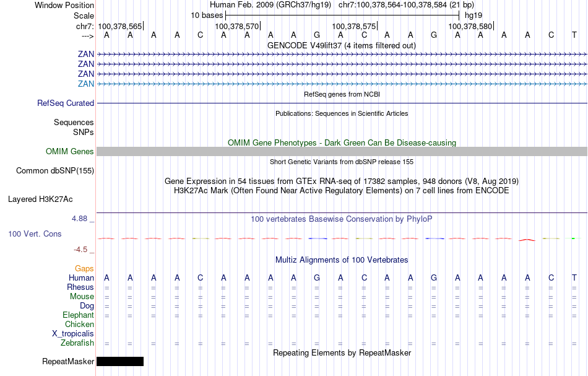This screenshot has width=588, height=376.
Task: Click the 10 bases scale bar
Action: (342, 15)
